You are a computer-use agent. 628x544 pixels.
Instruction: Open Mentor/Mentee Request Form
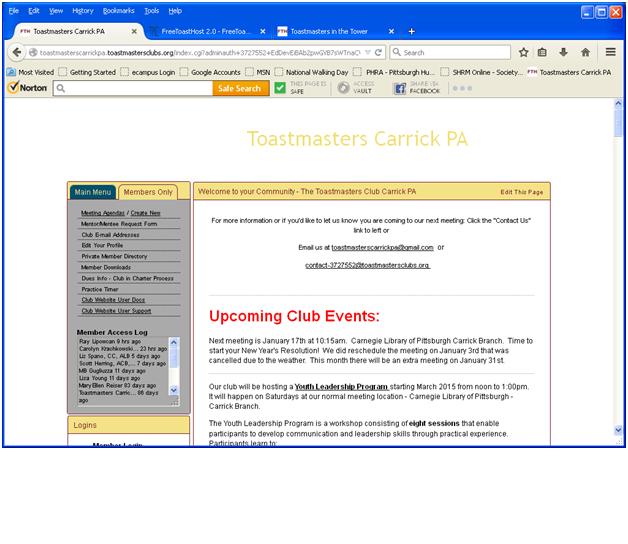point(119,224)
